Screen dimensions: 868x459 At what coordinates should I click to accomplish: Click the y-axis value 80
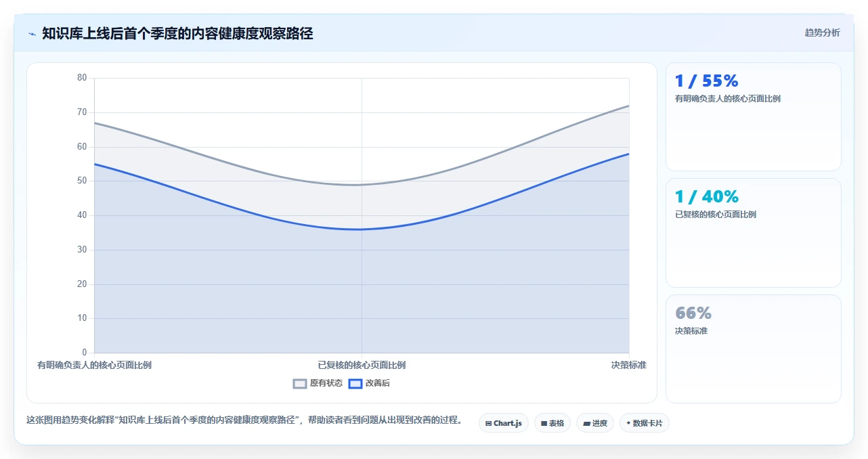point(82,78)
